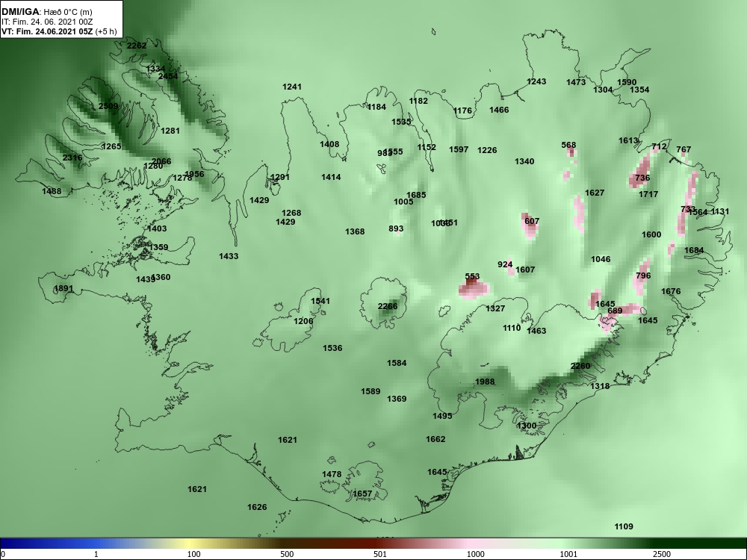Click the 1676 value label
This screenshot has height=560, width=747.
pyautogui.click(x=671, y=291)
